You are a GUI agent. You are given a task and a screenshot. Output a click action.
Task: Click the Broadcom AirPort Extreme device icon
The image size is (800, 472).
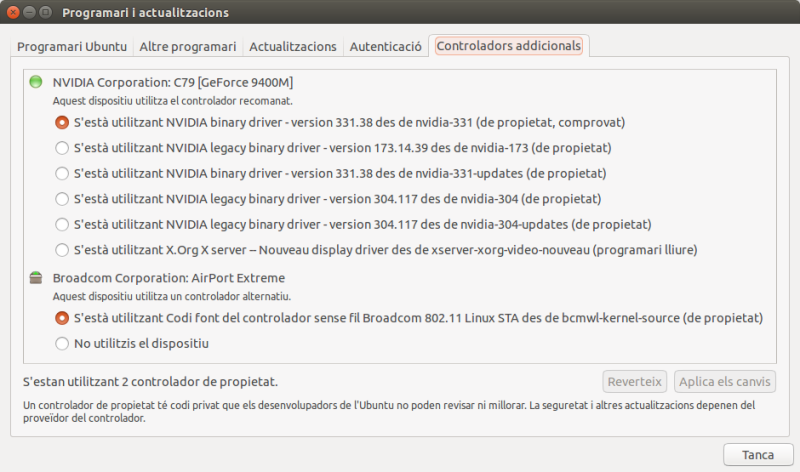[37, 278]
